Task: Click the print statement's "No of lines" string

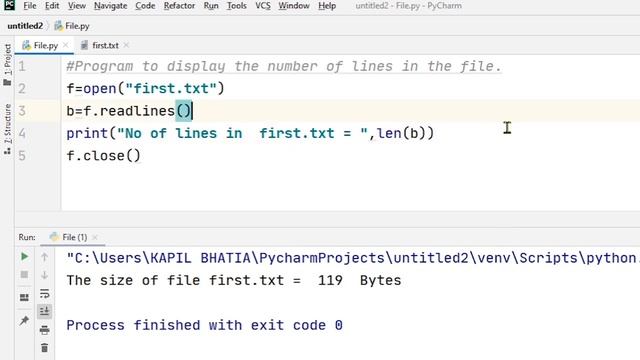Action: [x=242, y=133]
